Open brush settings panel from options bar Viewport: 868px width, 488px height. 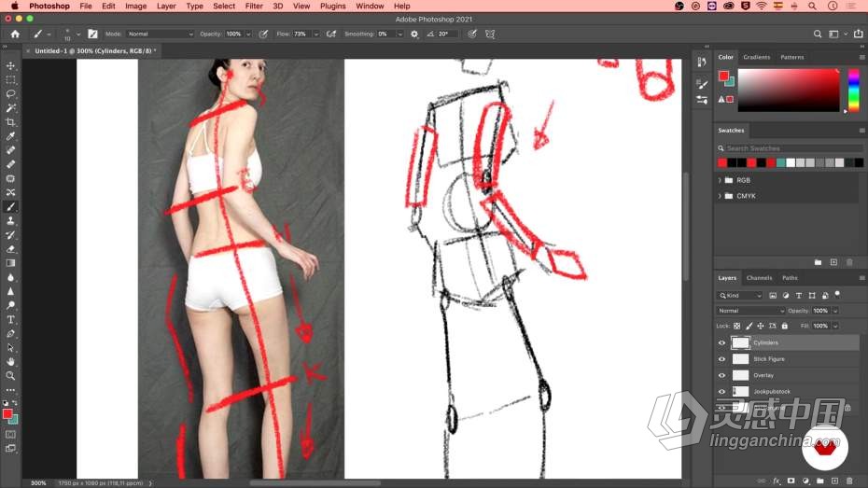pyautogui.click(x=92, y=35)
